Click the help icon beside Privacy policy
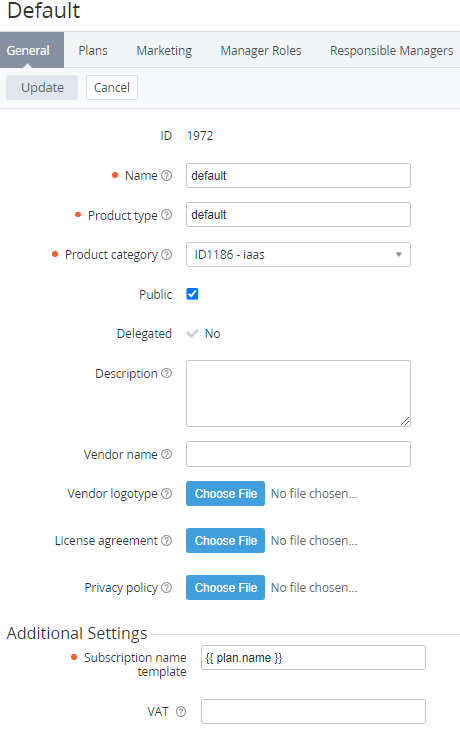 coord(167,588)
